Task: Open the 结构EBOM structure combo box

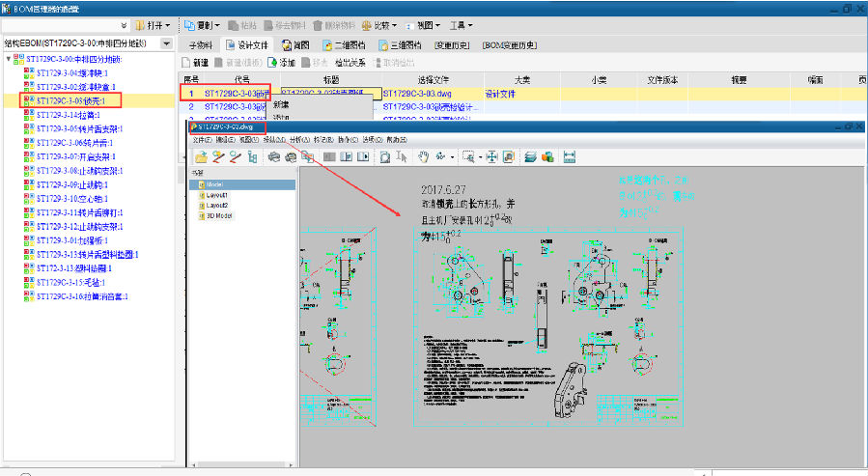Action: pyautogui.click(x=167, y=43)
